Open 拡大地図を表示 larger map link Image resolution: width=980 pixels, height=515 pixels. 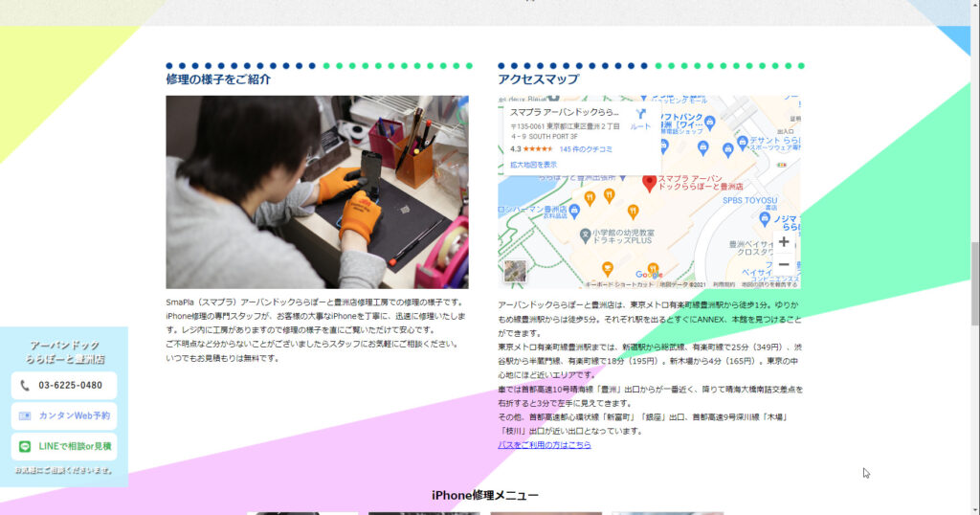tap(533, 165)
